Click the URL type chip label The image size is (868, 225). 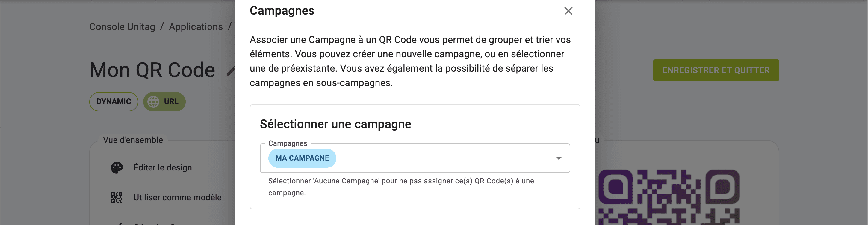pyautogui.click(x=171, y=101)
